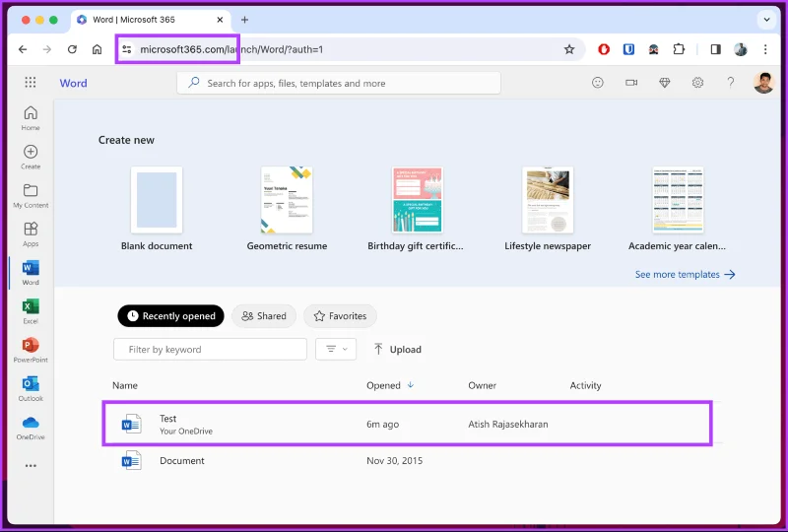This screenshot has width=788, height=532.
Task: Open OneDrive from the sidebar
Action: (x=31, y=428)
